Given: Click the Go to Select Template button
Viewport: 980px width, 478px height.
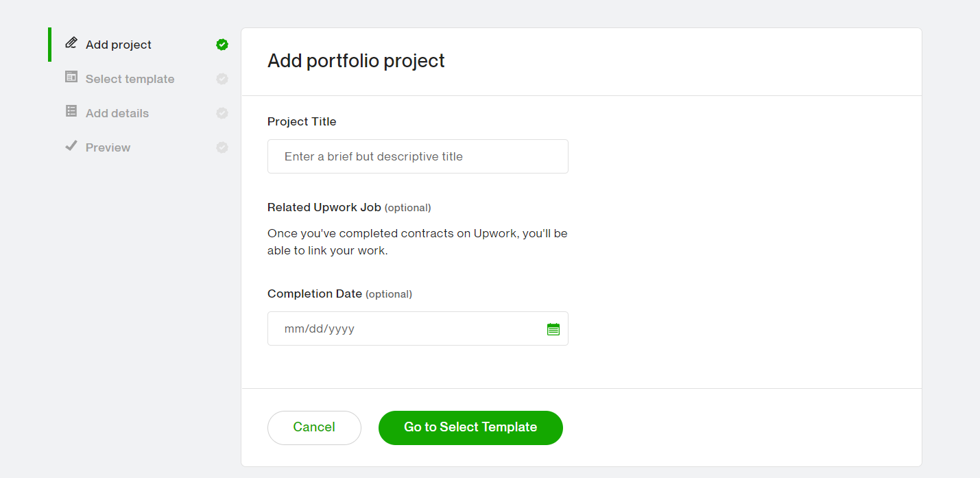Looking at the screenshot, I should 470,428.
